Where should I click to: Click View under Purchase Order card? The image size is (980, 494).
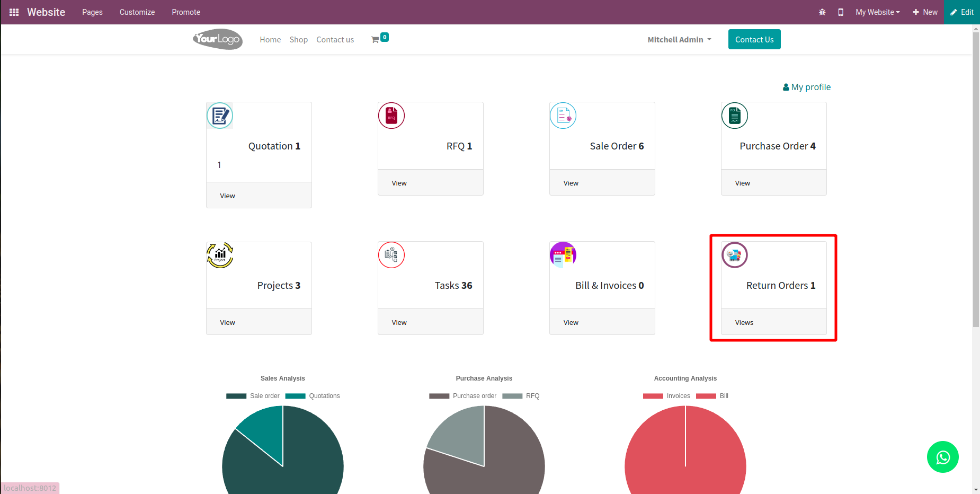click(x=743, y=183)
